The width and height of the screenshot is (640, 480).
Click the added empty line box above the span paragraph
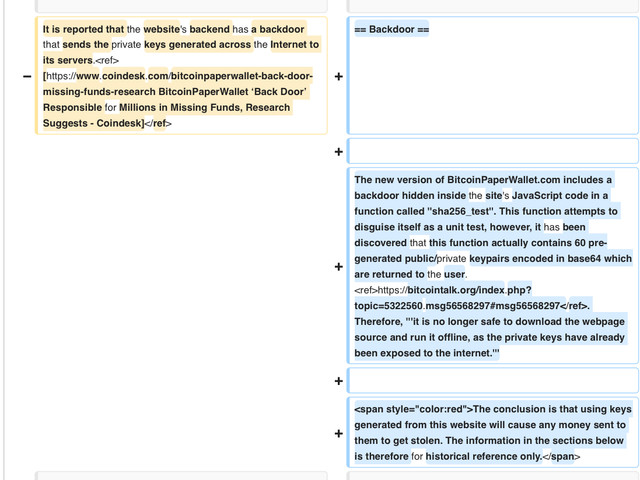coord(493,381)
